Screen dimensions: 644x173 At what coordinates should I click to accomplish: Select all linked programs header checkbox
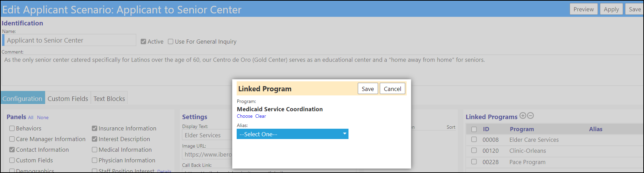click(474, 129)
